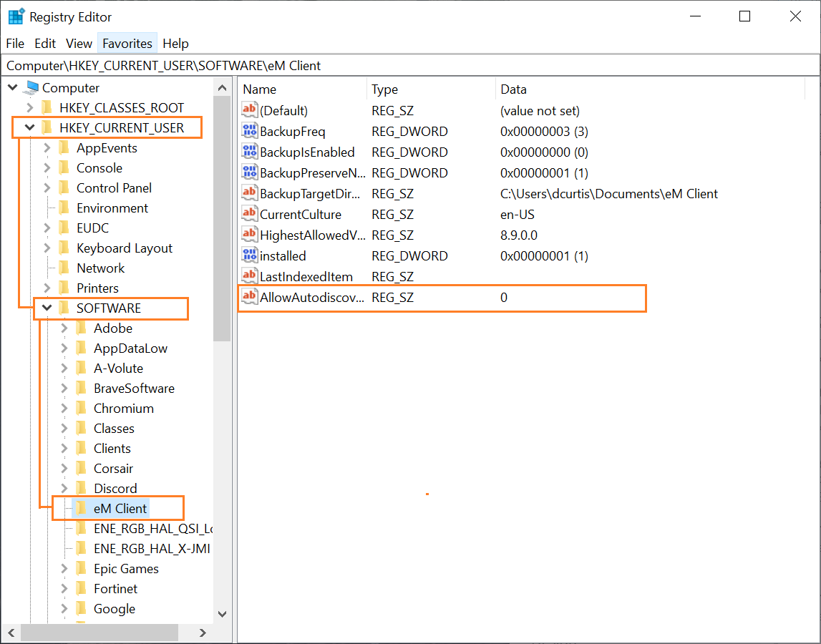The height and width of the screenshot is (644, 821).
Task: Click the Adobe folder icon
Action: pos(81,328)
